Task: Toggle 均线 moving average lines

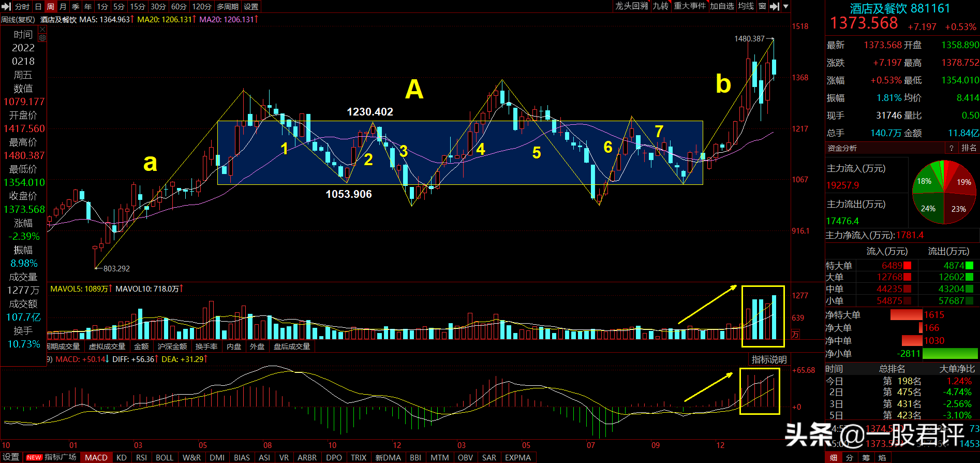Action: click(746, 6)
